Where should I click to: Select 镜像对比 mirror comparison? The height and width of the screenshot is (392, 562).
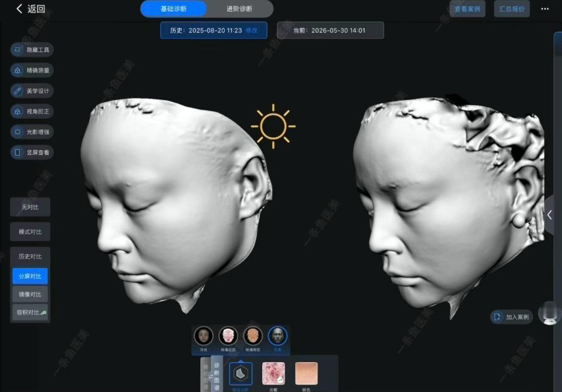30,294
